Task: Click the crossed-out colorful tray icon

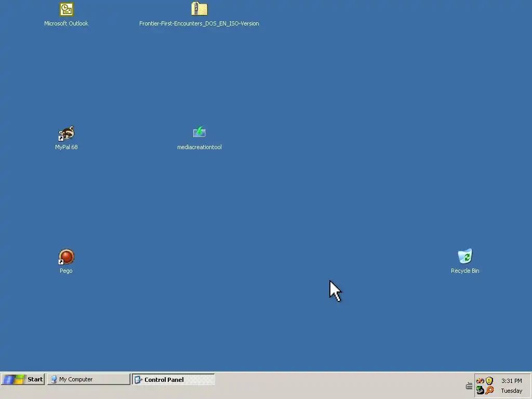Action: [x=480, y=381]
